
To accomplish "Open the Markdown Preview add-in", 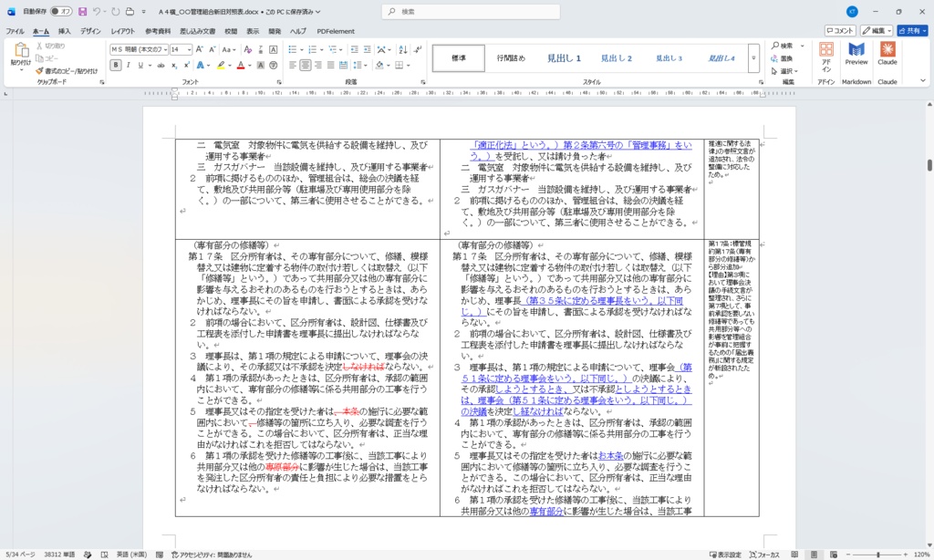I will click(856, 54).
